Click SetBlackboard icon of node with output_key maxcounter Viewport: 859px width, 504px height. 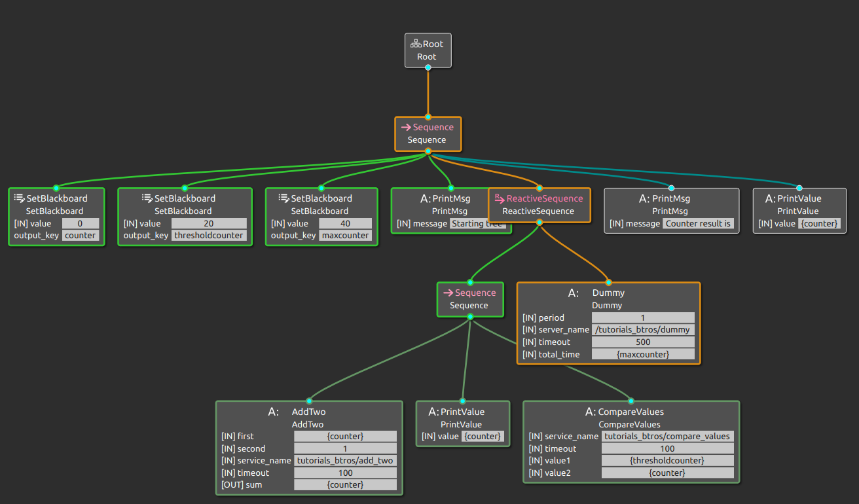tap(283, 198)
